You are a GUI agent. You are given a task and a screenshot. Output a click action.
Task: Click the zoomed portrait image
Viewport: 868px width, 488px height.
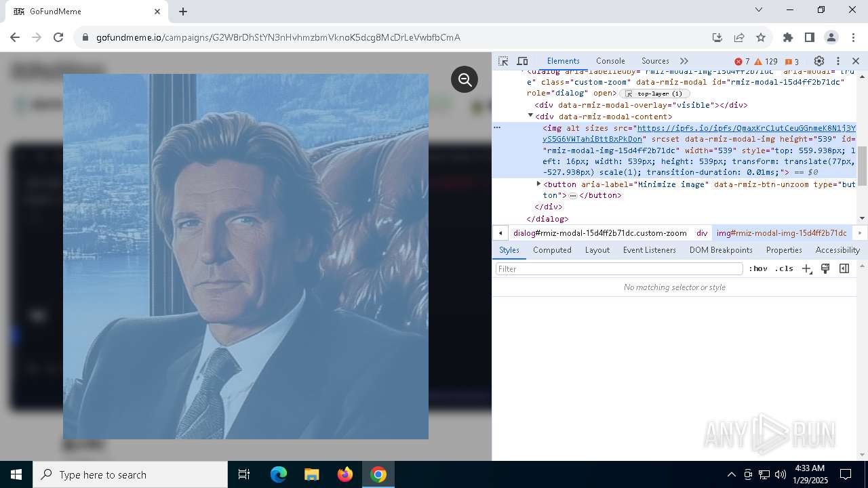[245, 256]
